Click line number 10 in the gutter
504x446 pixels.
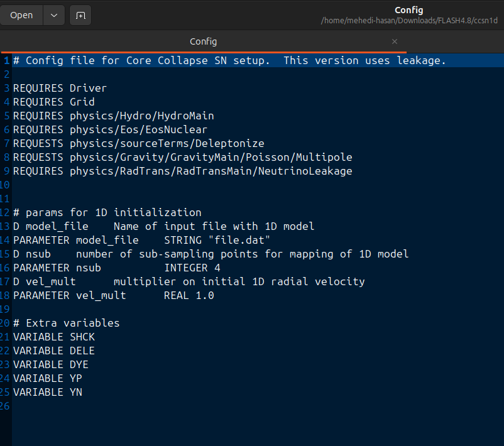click(5, 185)
